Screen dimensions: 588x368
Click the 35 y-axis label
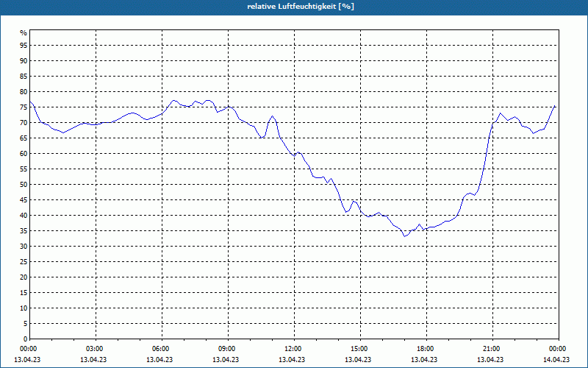click(x=24, y=231)
